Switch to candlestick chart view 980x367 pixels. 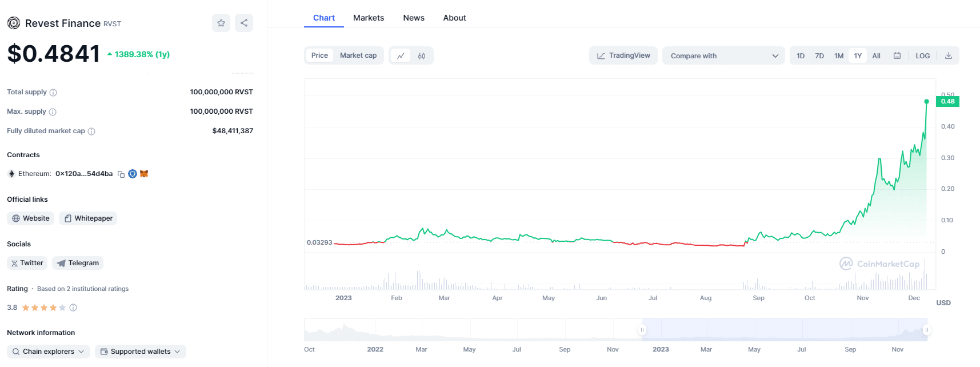click(x=422, y=56)
